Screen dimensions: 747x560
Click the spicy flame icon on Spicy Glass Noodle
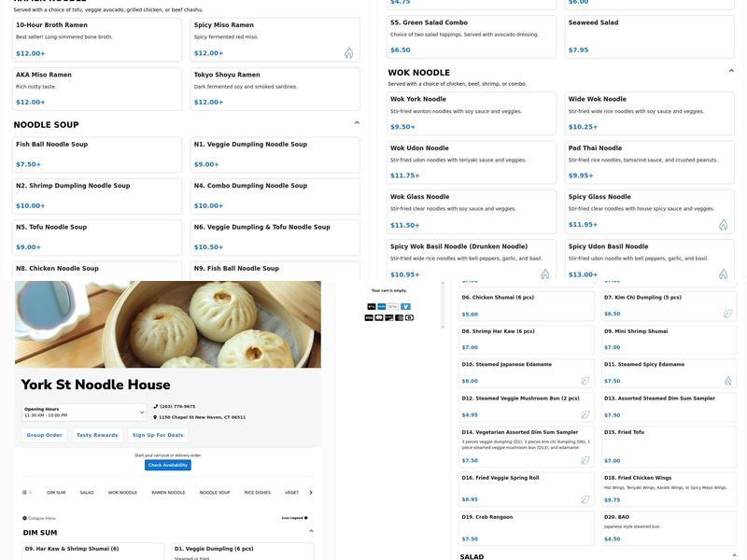point(723,225)
